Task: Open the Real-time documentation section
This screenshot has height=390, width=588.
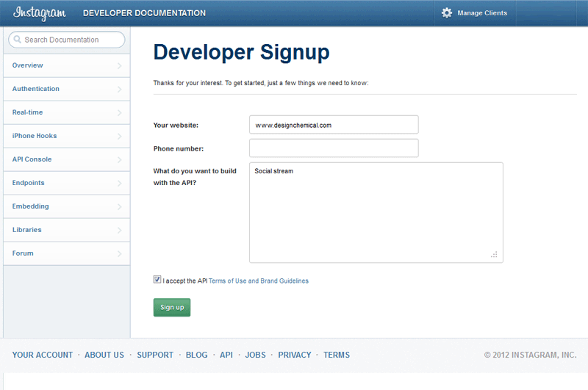Action: (27, 112)
